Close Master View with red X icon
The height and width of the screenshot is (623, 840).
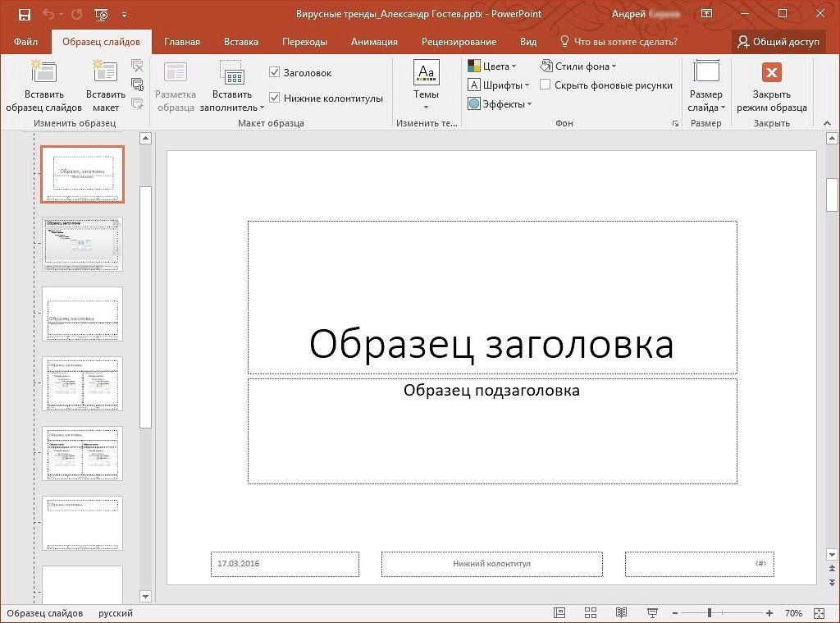point(771,73)
